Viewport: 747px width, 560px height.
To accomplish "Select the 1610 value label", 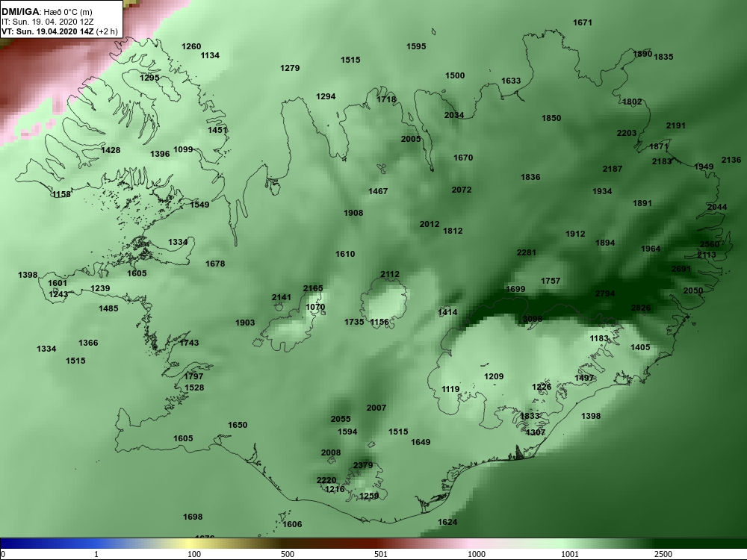I will coord(345,254).
